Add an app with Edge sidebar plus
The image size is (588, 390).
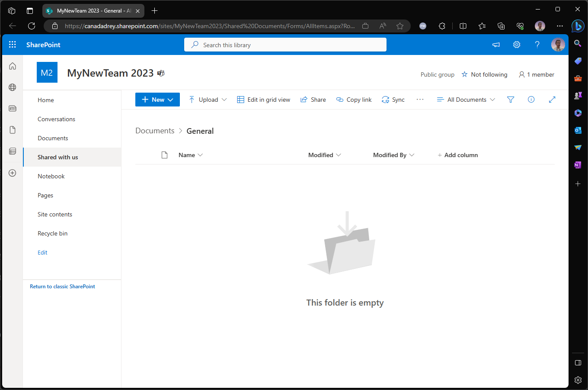(x=578, y=184)
